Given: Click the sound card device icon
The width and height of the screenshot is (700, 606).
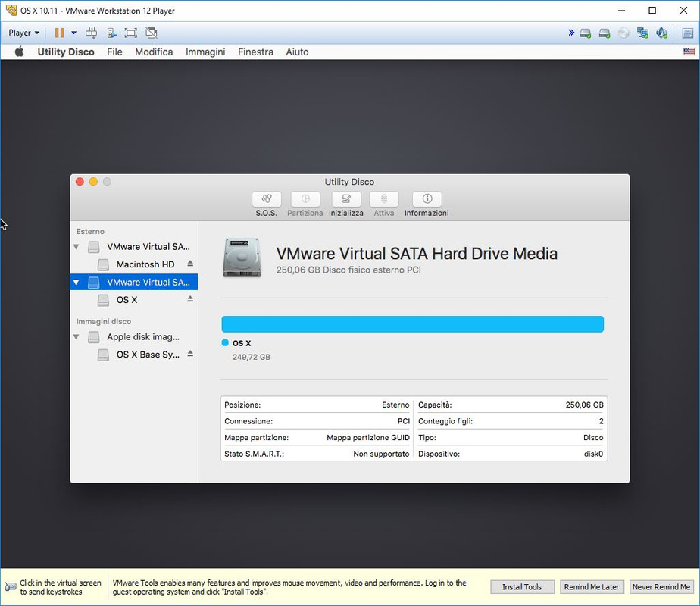Looking at the screenshot, I should coord(661,33).
